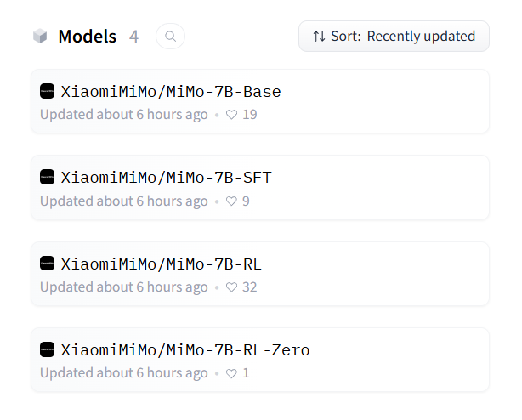Click the models search magnifier icon
The height and width of the screenshot is (420, 522).
pyautogui.click(x=170, y=37)
